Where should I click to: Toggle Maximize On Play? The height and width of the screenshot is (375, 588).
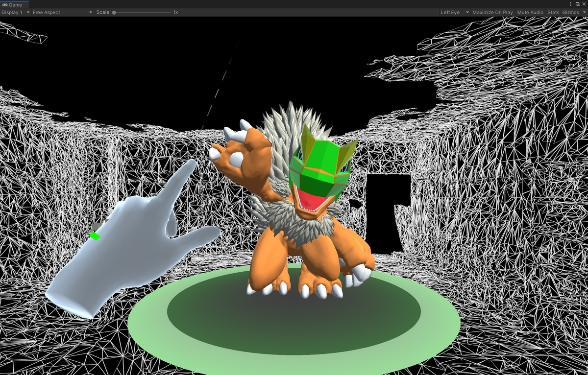pos(492,12)
